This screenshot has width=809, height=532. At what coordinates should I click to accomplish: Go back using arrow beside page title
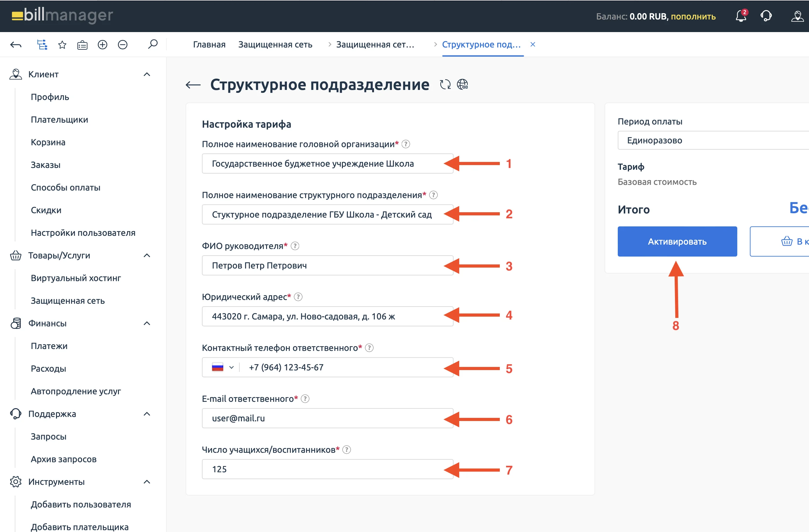(x=193, y=85)
